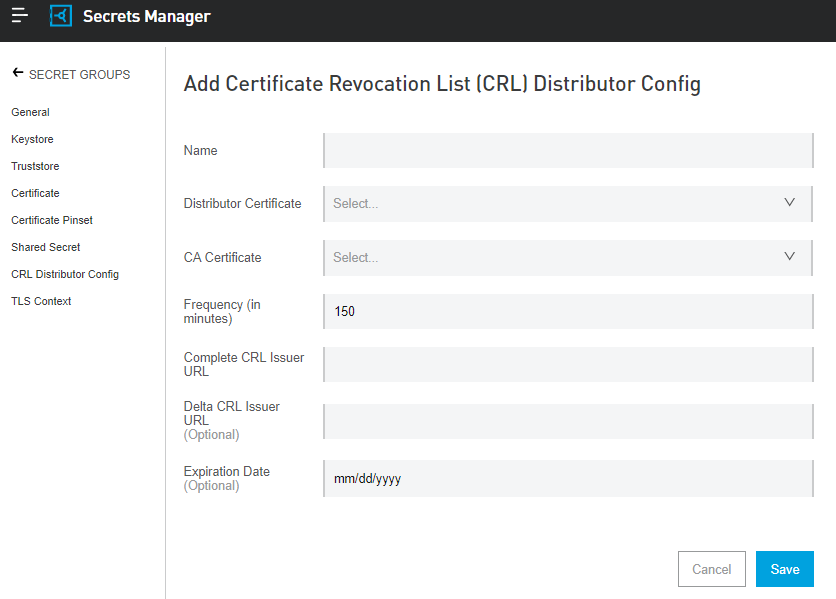Select CRL Distributor Config in sidebar
Viewport: 836px width, 599px height.
tap(65, 274)
